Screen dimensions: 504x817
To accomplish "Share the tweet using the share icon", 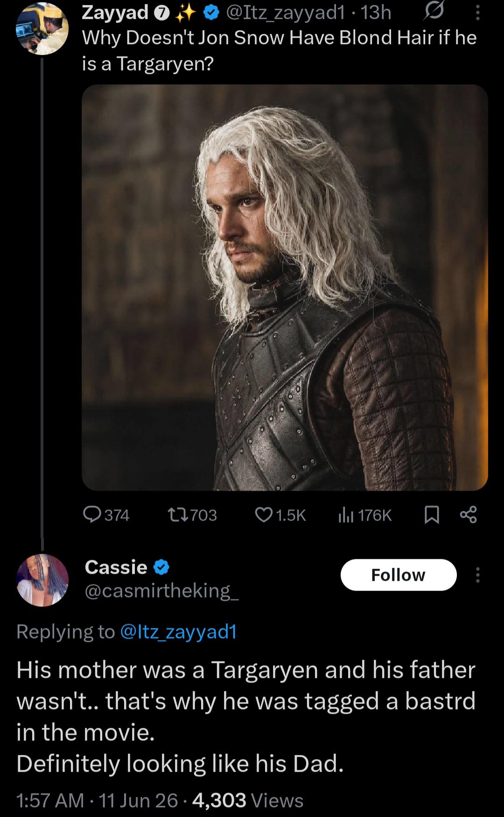I will [x=468, y=514].
